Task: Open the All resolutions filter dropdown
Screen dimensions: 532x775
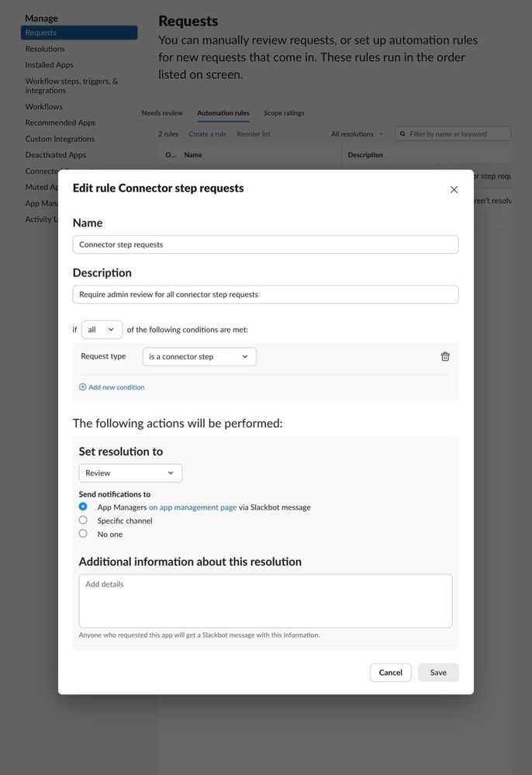Action: tap(357, 134)
